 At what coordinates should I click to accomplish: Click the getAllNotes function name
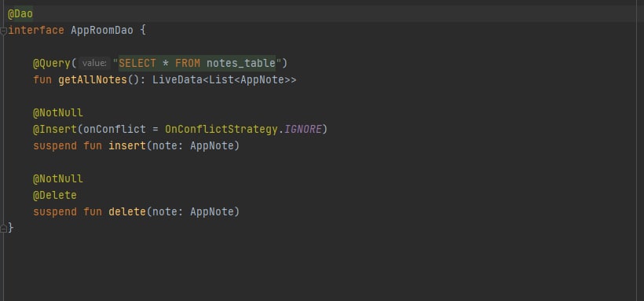pyautogui.click(x=93, y=80)
